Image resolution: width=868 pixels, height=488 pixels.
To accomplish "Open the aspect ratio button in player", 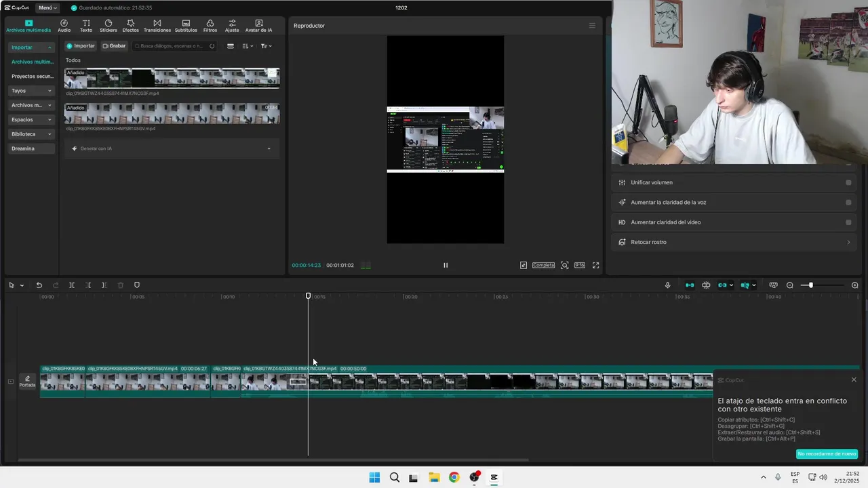I will pos(580,265).
